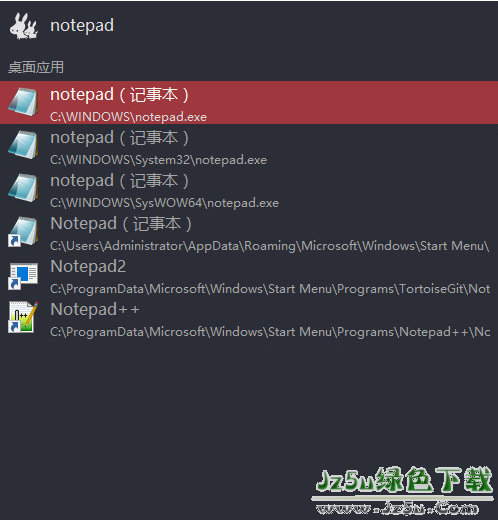Click the www.jz5u.com watermark URL
The height and width of the screenshot is (521, 498).
[x=397, y=508]
